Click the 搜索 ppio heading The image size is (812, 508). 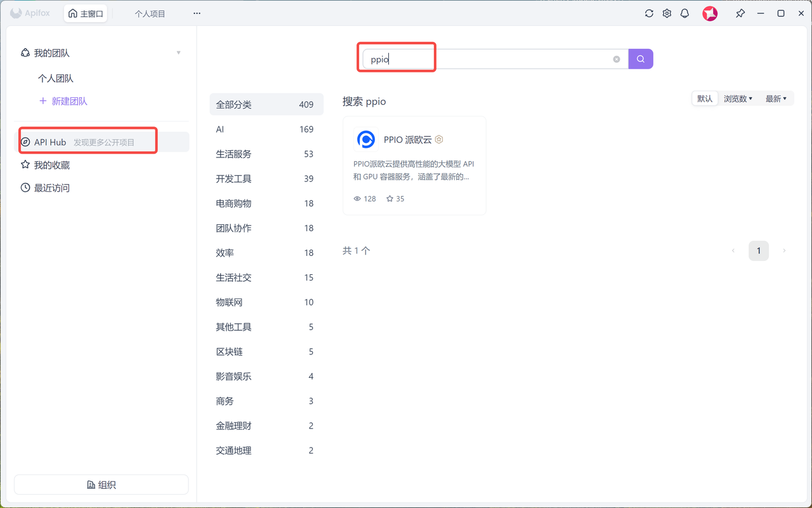[x=364, y=102]
